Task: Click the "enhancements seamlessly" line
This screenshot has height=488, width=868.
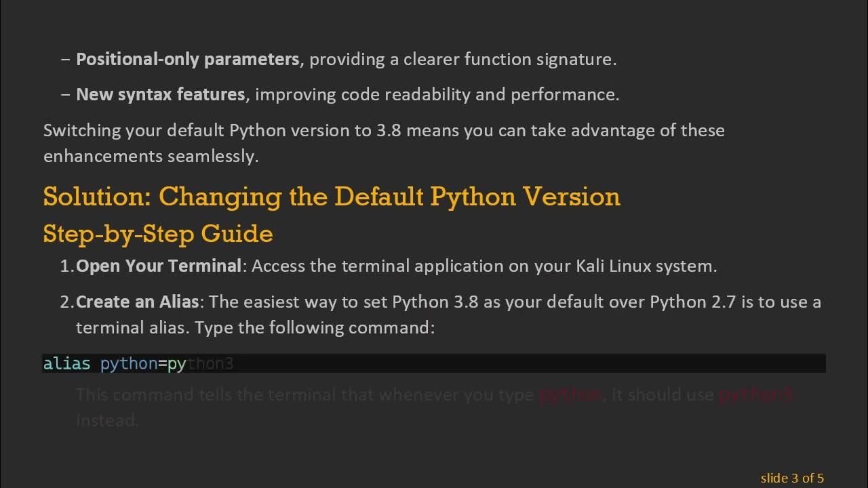Action: click(151, 156)
